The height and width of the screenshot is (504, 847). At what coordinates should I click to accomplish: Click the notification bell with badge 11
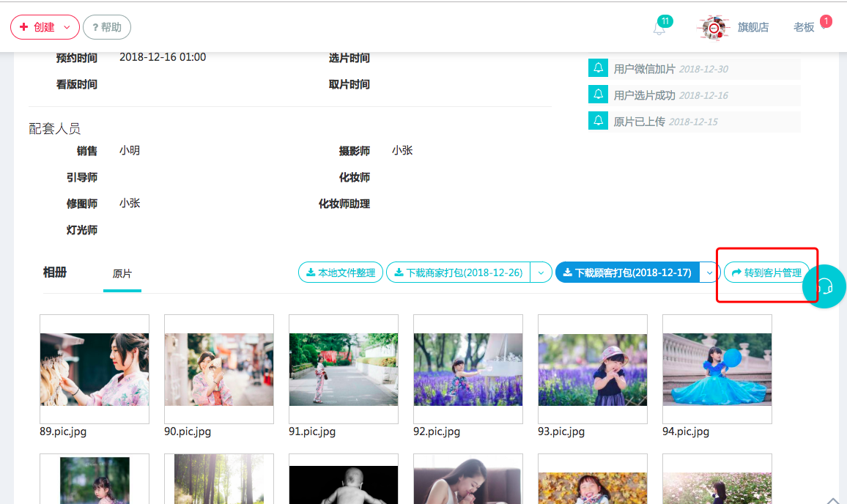[660, 28]
